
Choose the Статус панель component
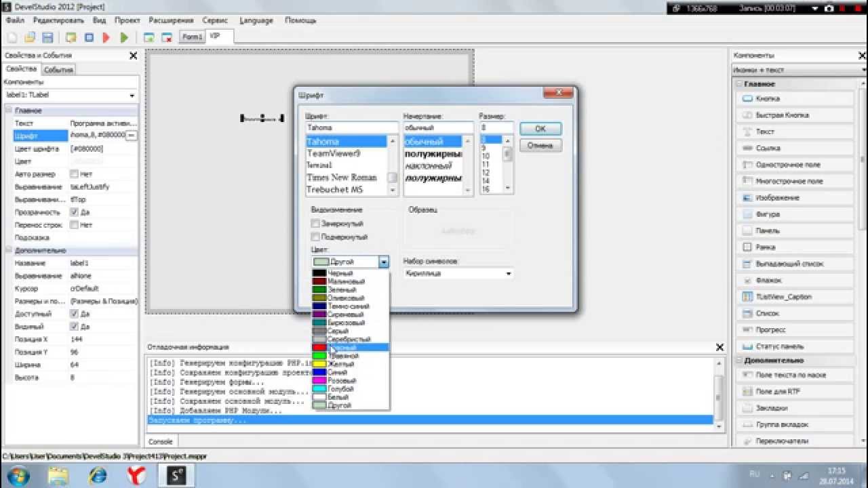point(795,346)
